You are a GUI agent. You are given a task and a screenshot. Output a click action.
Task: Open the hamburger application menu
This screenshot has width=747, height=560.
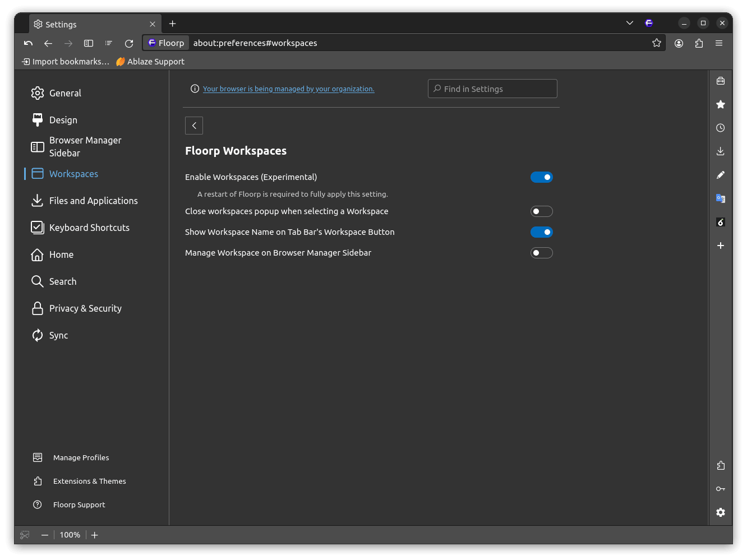[719, 43]
